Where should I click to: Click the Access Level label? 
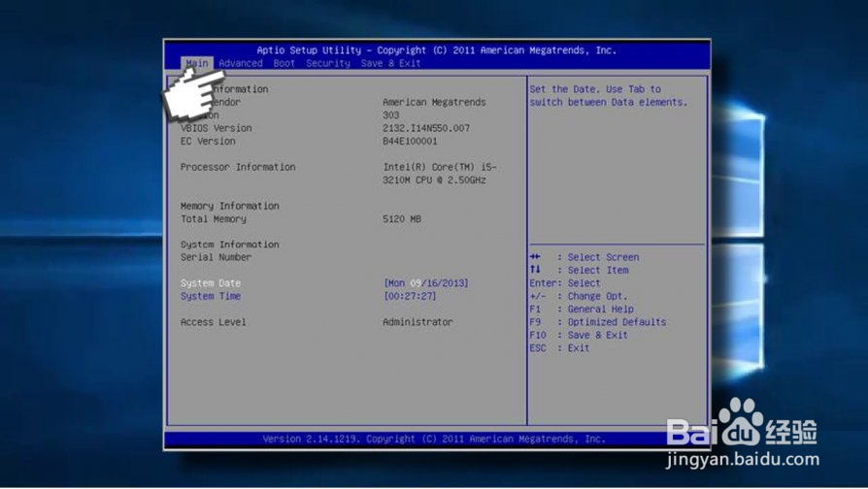point(214,322)
